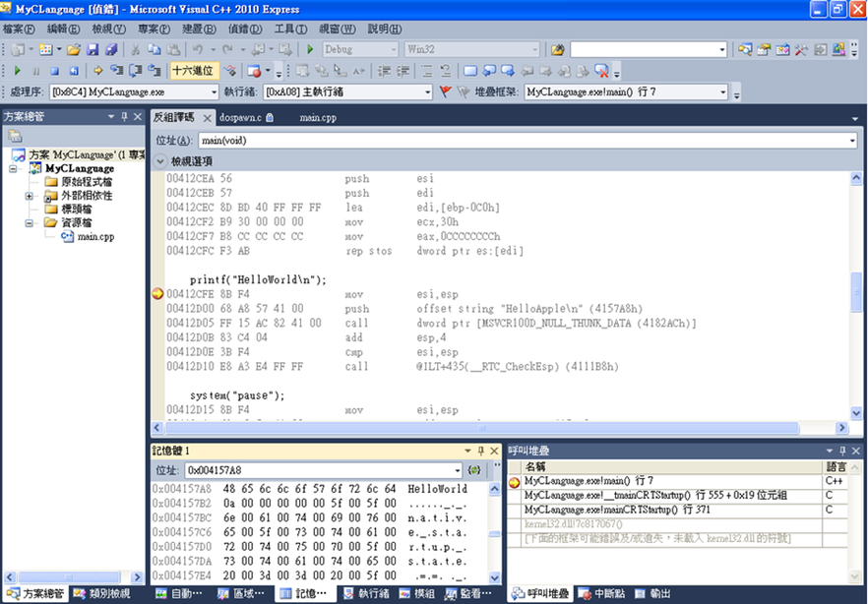Click the Solution Explorer properties icon
Screen dimensions: 868x604
coord(15,136)
